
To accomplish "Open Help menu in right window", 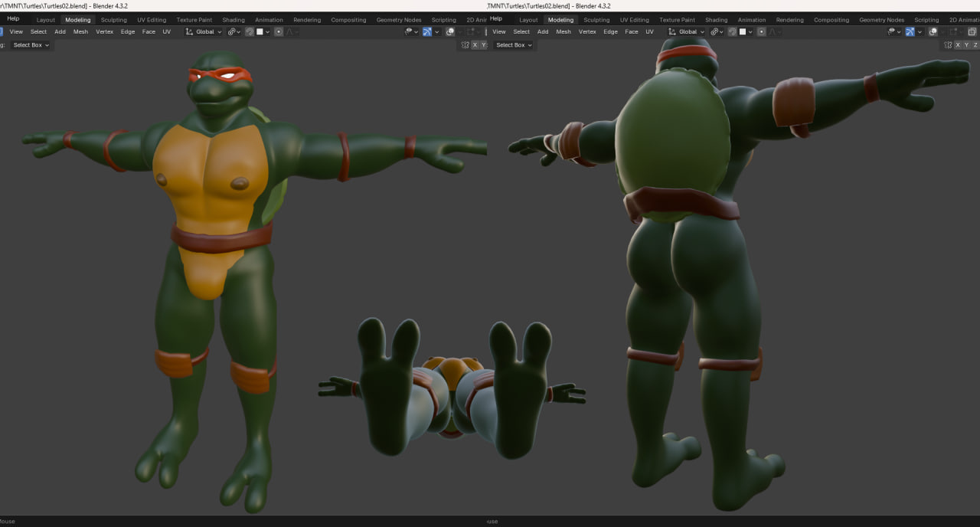I will (496, 18).
